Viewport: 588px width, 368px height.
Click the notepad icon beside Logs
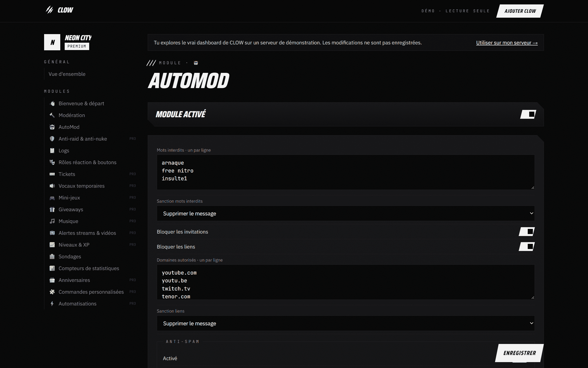[x=52, y=151]
